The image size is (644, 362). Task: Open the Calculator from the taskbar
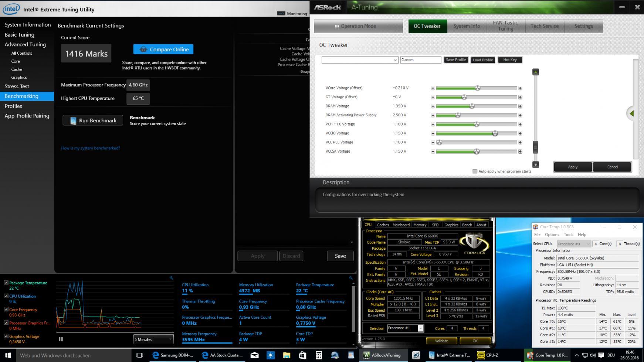click(318, 355)
